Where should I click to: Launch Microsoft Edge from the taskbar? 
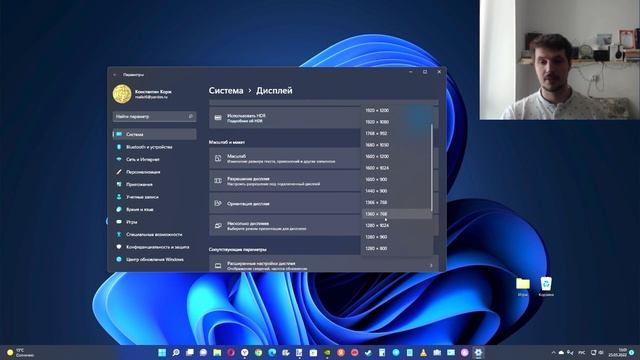[x=272, y=352]
